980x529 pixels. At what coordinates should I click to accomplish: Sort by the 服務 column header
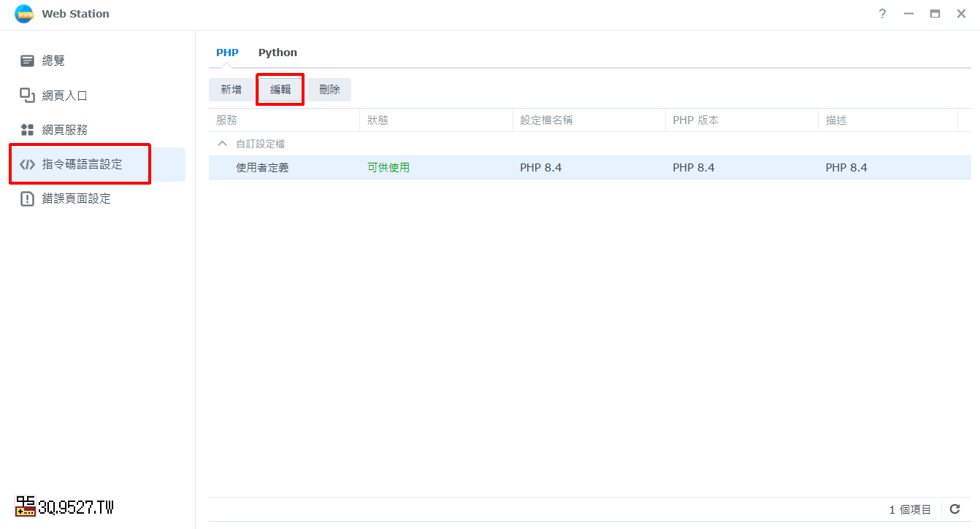point(284,120)
